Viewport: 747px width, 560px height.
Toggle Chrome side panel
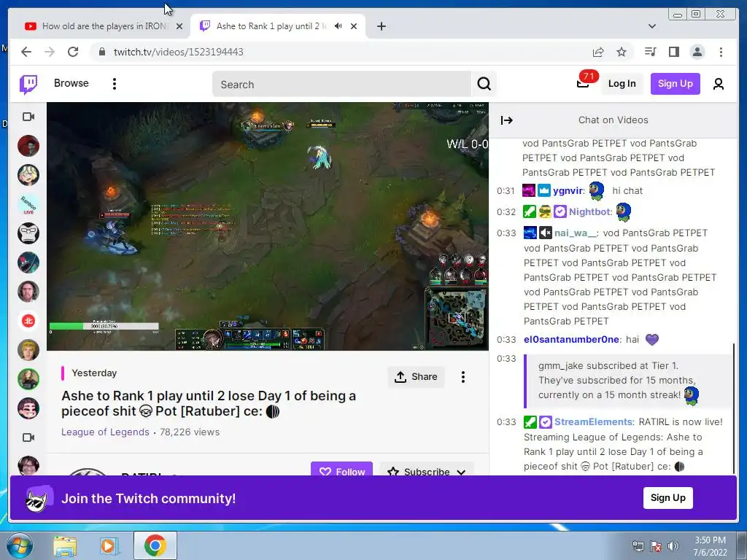(673, 52)
